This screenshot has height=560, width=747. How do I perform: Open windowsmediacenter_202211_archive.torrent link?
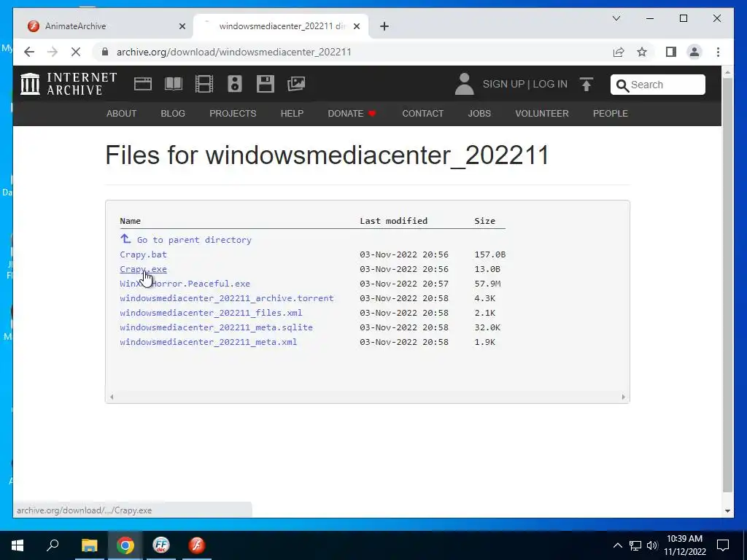tap(227, 298)
